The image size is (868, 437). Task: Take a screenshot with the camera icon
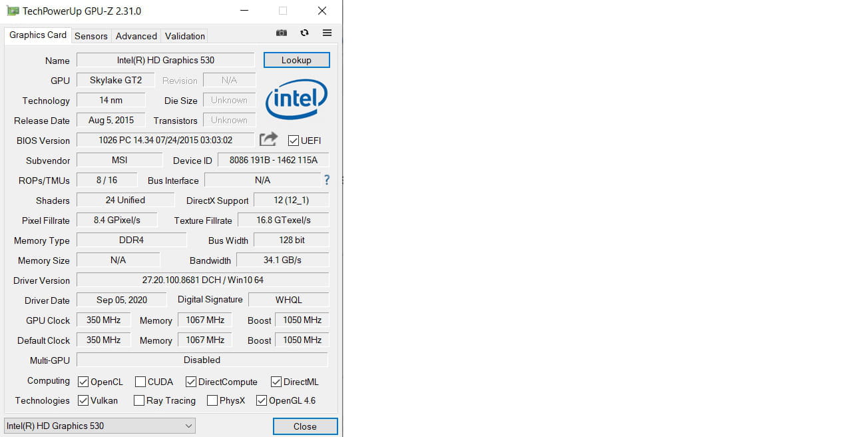[282, 33]
